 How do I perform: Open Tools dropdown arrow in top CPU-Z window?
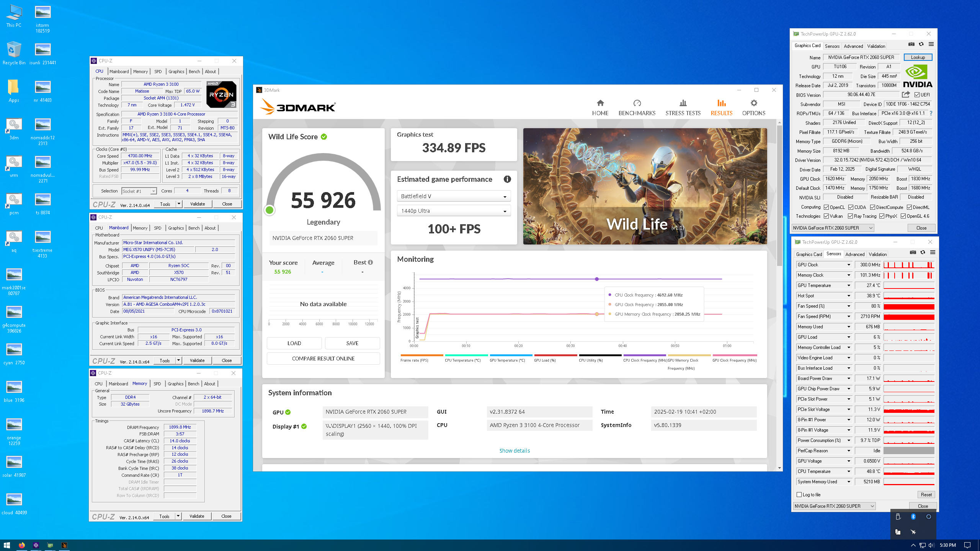pyautogui.click(x=179, y=204)
